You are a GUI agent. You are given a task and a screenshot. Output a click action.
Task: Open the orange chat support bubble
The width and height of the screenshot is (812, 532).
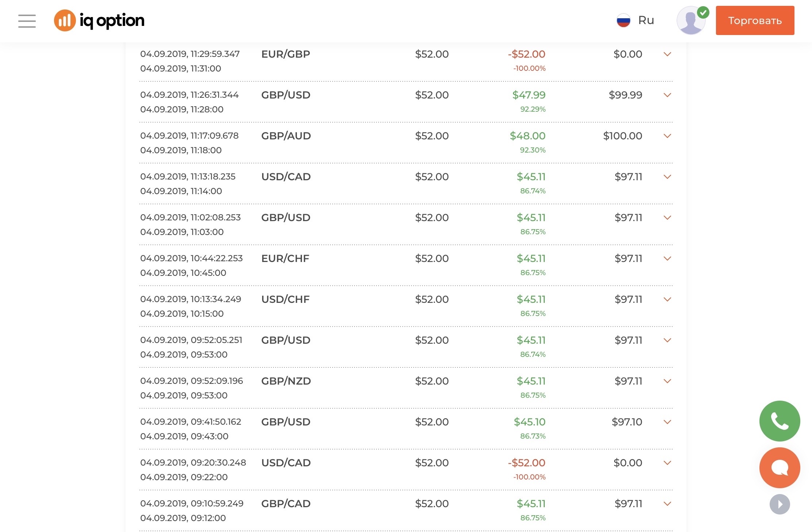tap(780, 467)
